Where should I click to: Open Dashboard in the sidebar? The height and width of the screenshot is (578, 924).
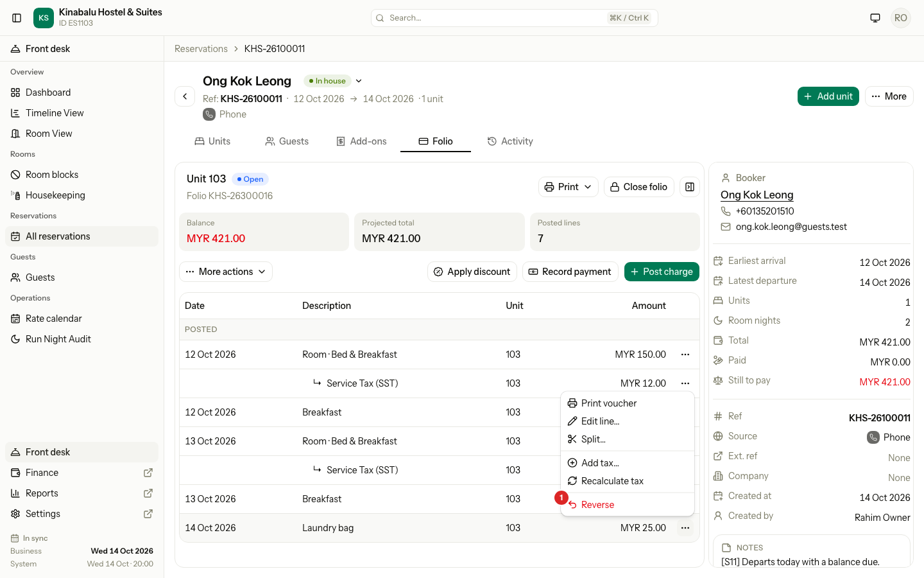pyautogui.click(x=81, y=92)
